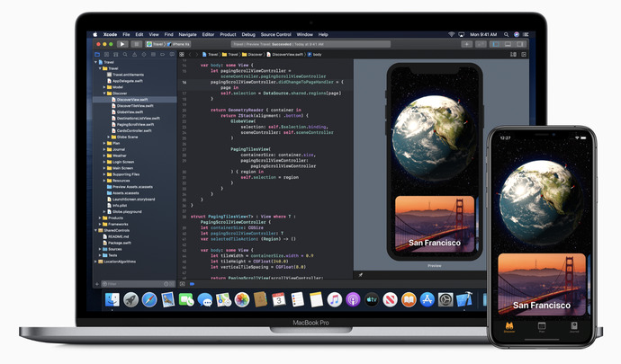Expand the Model folder
Screen dimensions: 621x364
104,87
